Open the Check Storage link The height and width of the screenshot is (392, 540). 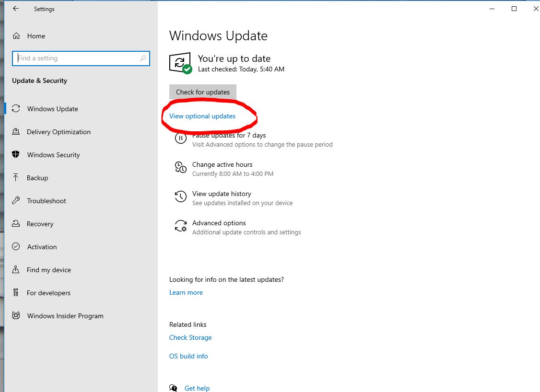click(190, 338)
